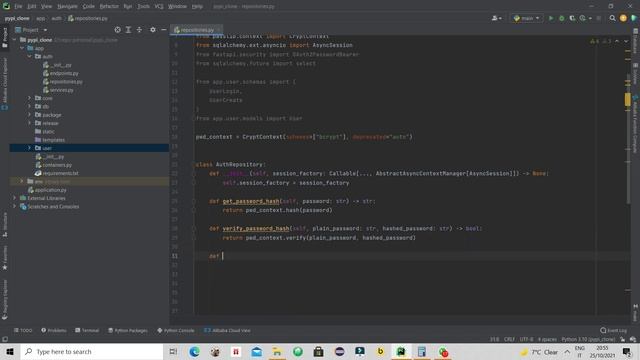Open the Mail app in taskbar

coord(256,351)
